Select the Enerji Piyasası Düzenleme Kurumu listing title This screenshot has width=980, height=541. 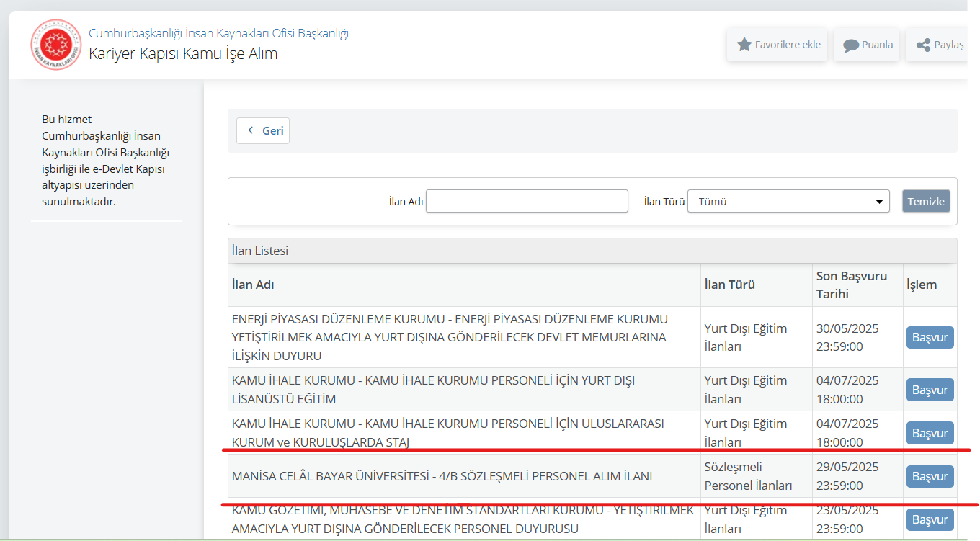coord(450,337)
